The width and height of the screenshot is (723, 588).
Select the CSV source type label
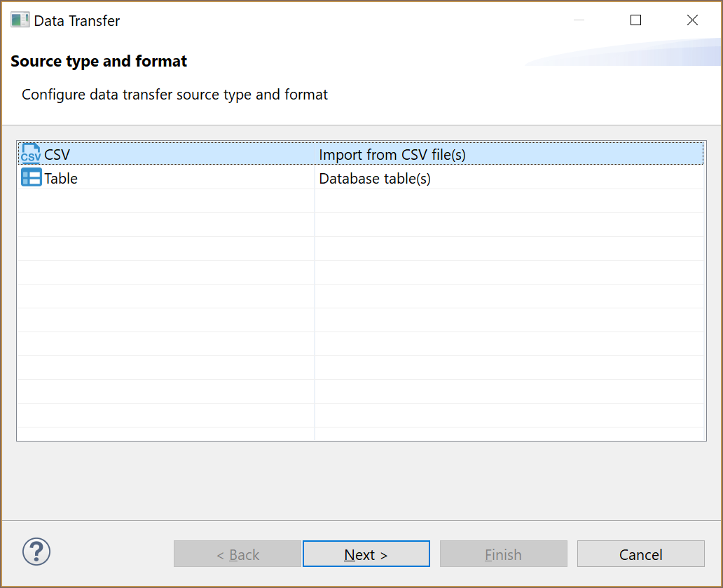click(x=57, y=154)
